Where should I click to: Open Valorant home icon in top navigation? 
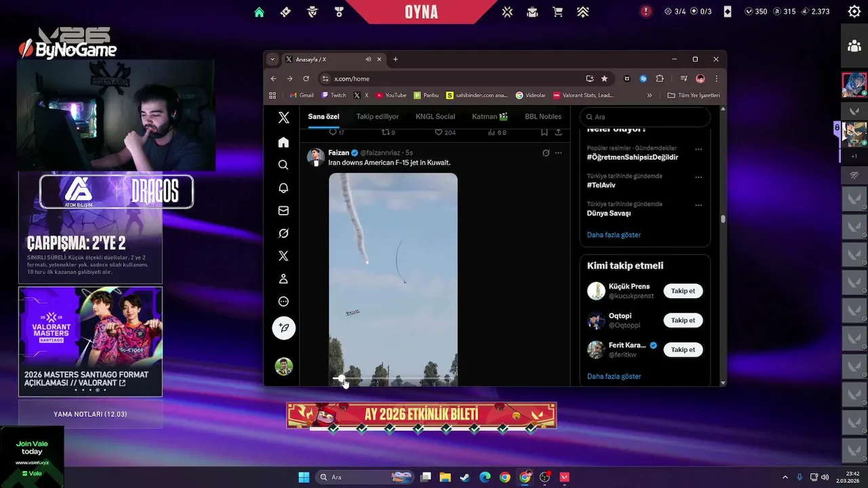click(259, 12)
